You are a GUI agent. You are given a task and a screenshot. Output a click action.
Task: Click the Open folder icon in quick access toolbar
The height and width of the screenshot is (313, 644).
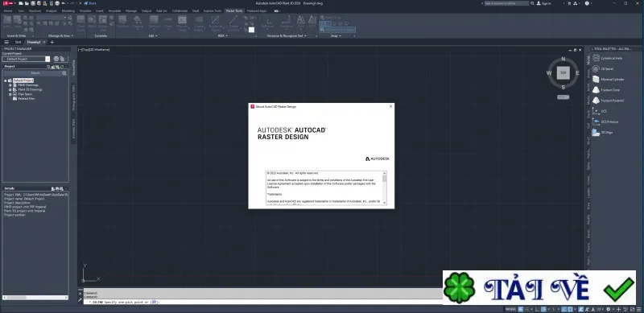(x=27, y=3)
